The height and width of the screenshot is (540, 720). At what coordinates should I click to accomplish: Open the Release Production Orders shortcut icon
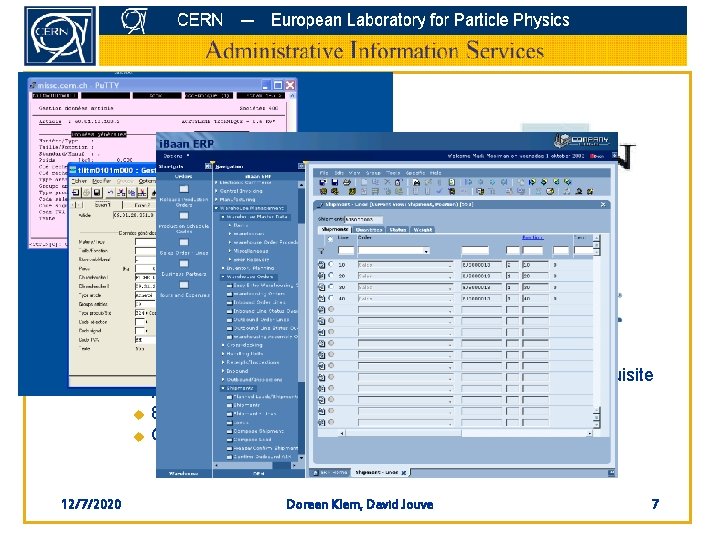[184, 189]
